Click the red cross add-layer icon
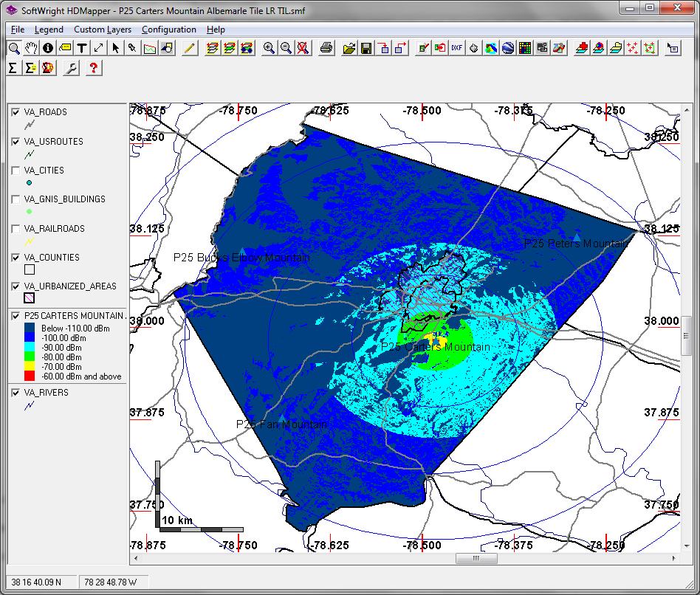 581,48
